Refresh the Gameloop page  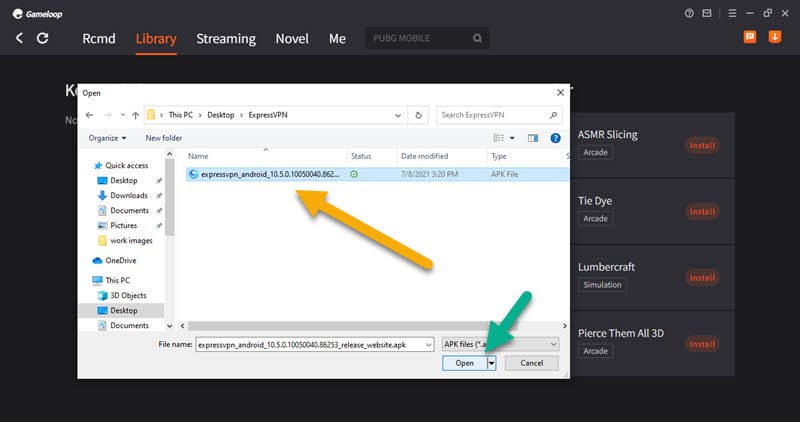pos(42,38)
